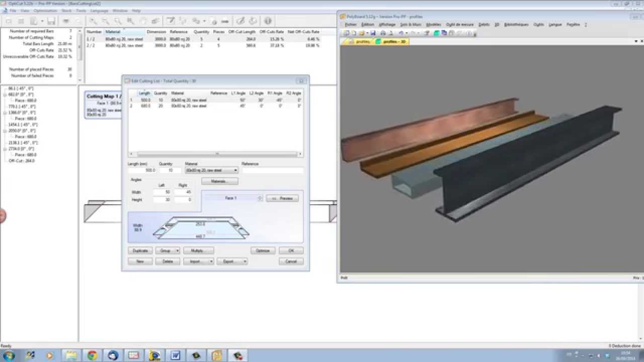Open Chrome from the Windows taskbar

tap(92, 355)
